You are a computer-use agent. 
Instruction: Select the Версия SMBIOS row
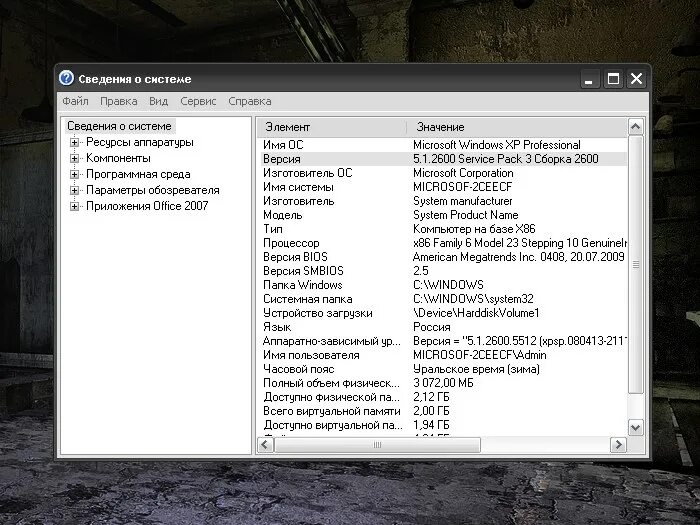click(x=444, y=271)
